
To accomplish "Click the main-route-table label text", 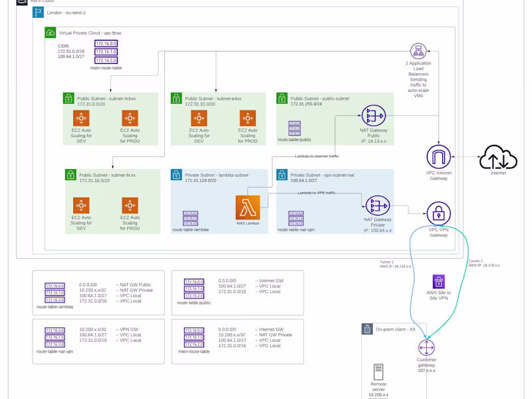I will pyautogui.click(x=106, y=68).
